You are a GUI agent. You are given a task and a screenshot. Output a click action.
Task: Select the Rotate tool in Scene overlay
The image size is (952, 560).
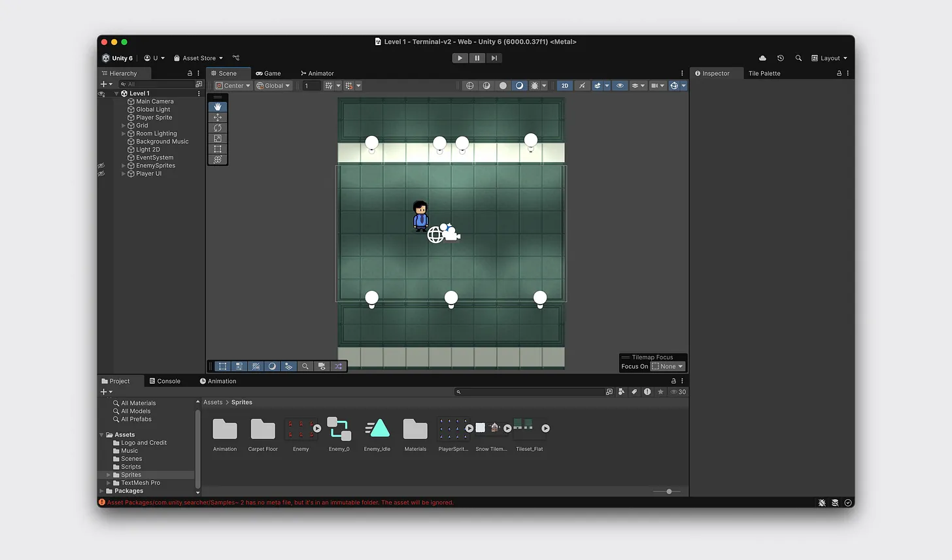coord(218,127)
